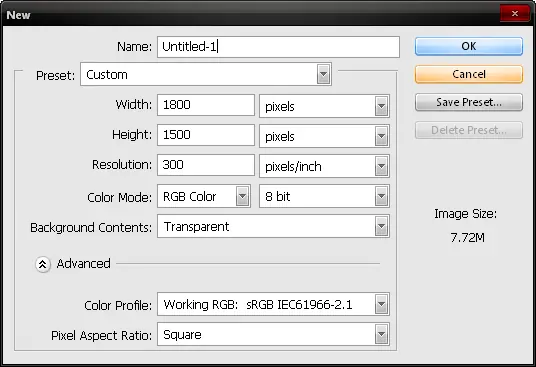Click the Pixel Aspect Ratio label
Screen dimensions: 536x367
pos(101,336)
